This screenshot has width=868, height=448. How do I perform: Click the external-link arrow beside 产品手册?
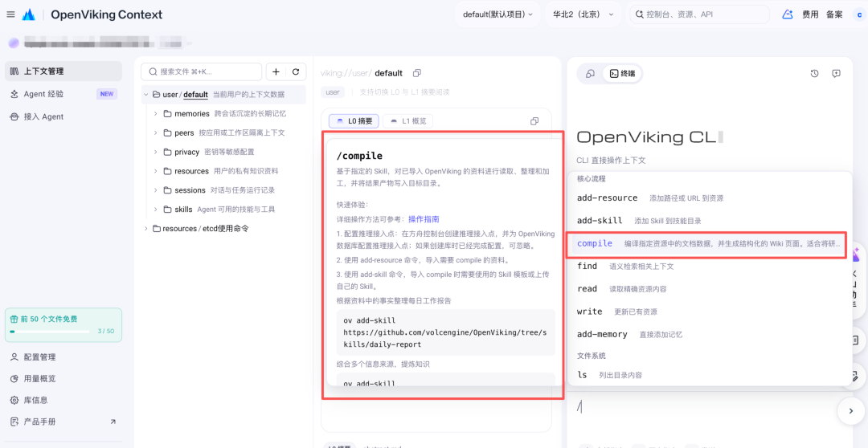[113, 422]
